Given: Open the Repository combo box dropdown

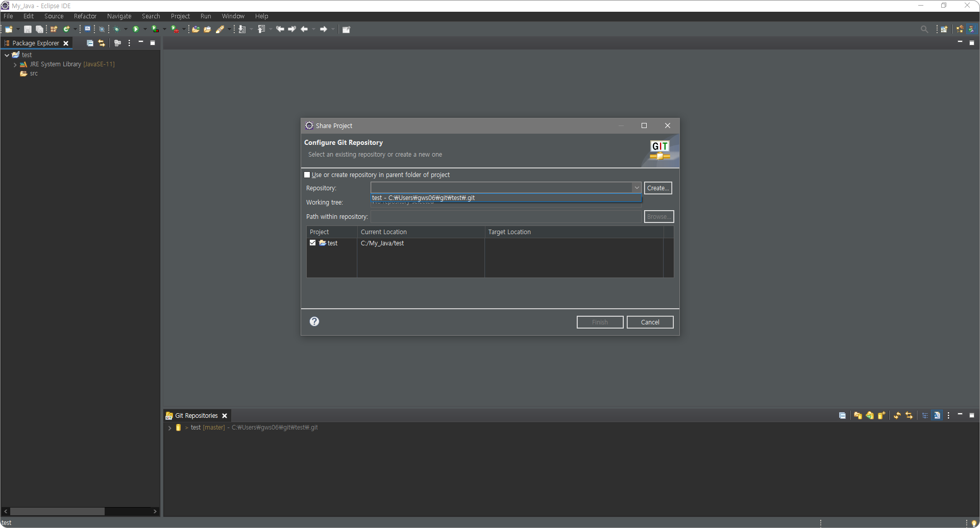Looking at the screenshot, I should click(x=636, y=188).
